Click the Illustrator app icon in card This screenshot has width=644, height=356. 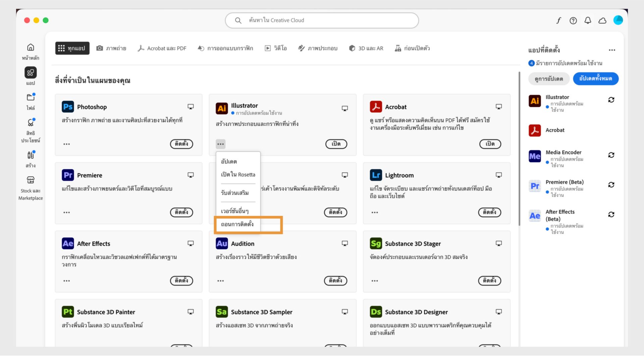point(222,108)
